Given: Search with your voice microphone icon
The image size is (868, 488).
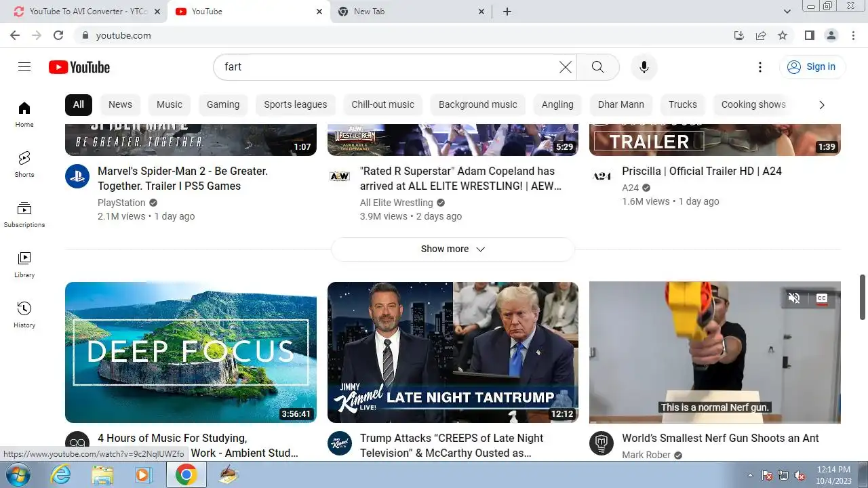Looking at the screenshot, I should coord(644,66).
